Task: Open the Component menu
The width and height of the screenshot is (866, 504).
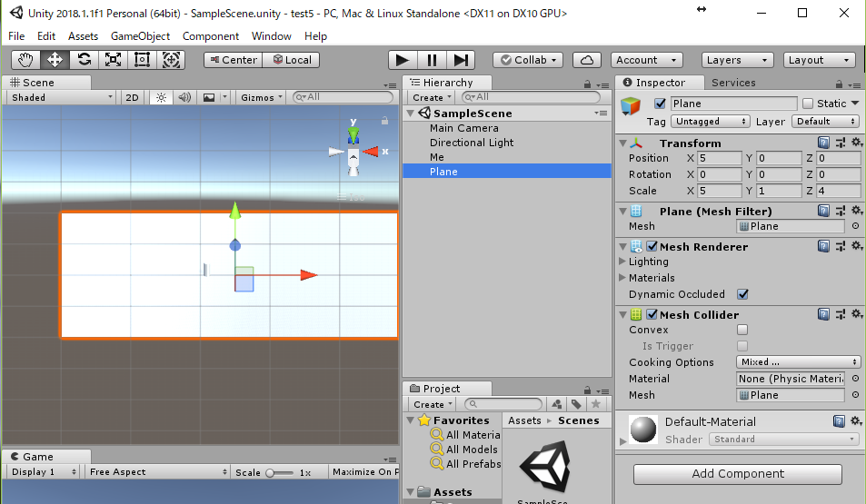Action: point(211,36)
